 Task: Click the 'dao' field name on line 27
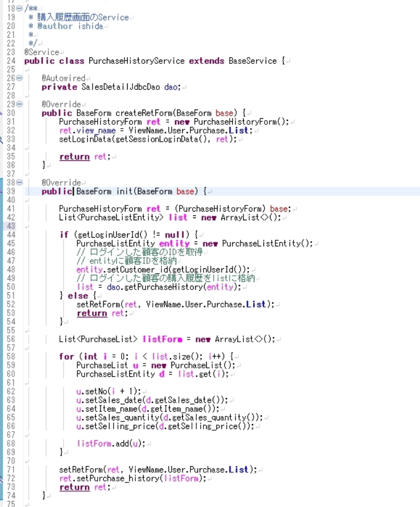pyautogui.click(x=171, y=87)
